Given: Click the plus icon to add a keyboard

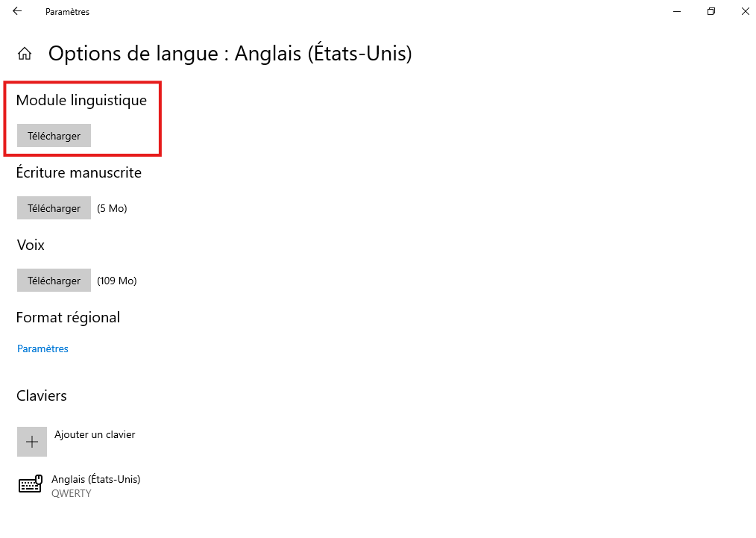Looking at the screenshot, I should (x=32, y=442).
